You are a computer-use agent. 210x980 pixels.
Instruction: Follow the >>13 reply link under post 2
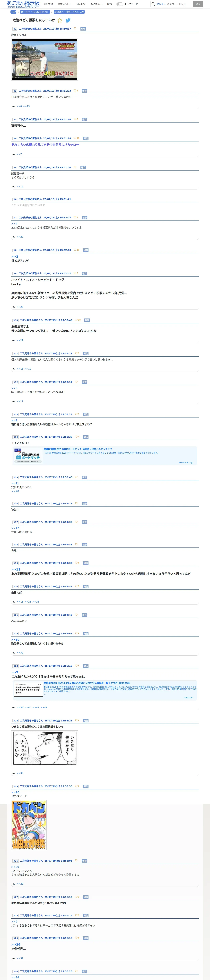[26, 106]
